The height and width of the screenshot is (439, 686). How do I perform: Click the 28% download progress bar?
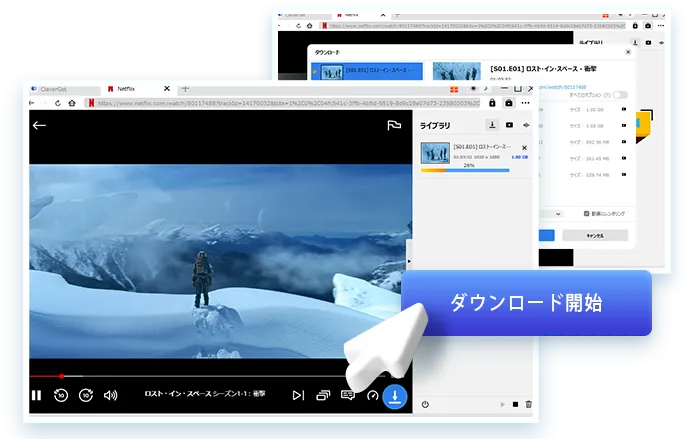(465, 170)
